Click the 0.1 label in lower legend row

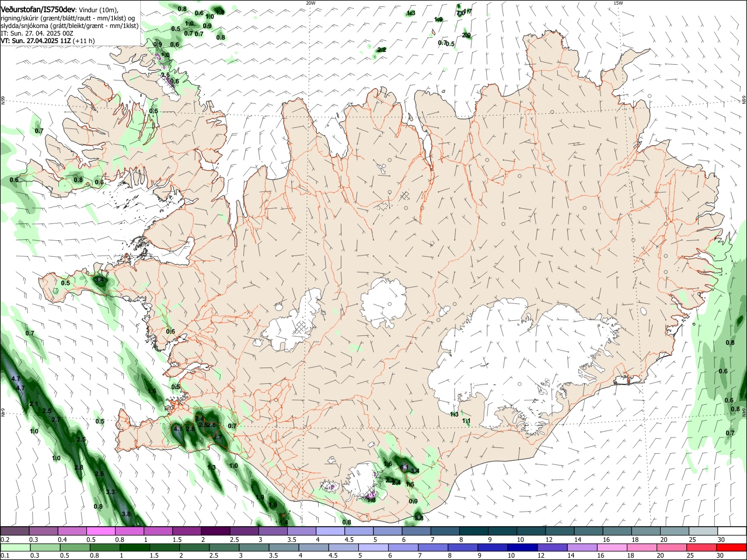[5, 555]
